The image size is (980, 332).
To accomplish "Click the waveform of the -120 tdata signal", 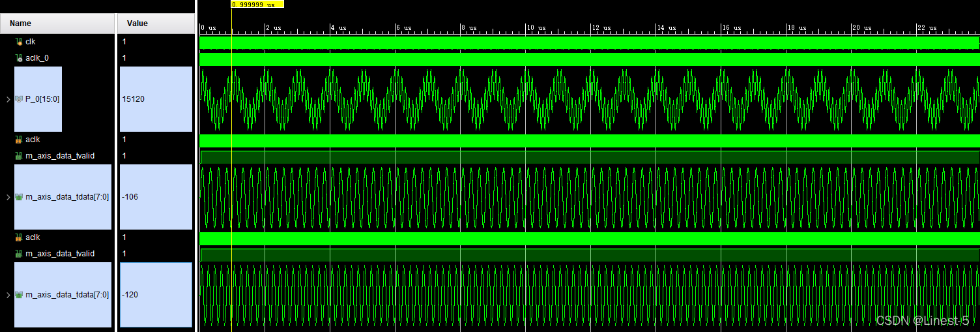I will click(589, 295).
